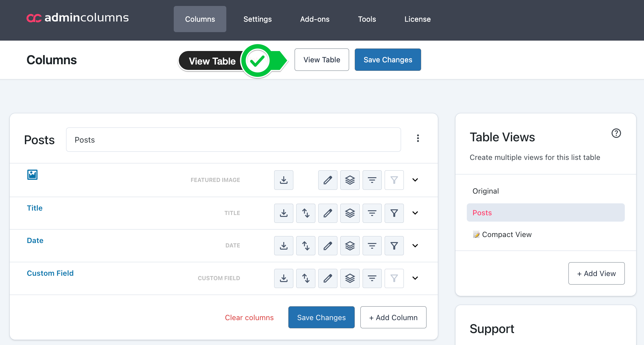Toggle inline edit pencil on Date row

[328, 246]
